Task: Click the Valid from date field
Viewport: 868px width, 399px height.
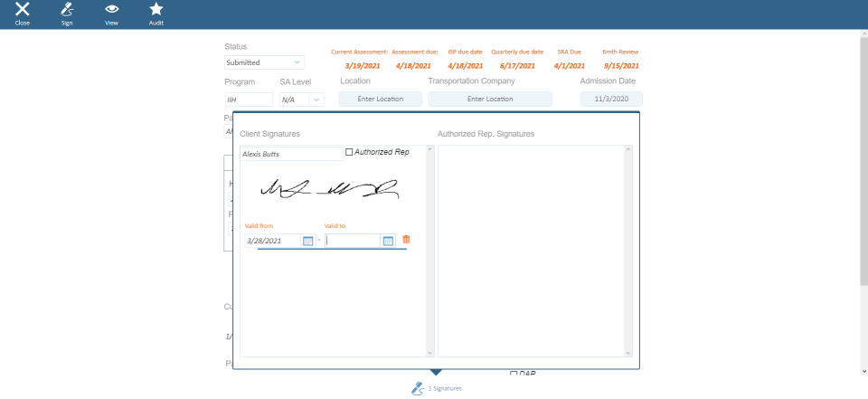Action: coord(271,241)
